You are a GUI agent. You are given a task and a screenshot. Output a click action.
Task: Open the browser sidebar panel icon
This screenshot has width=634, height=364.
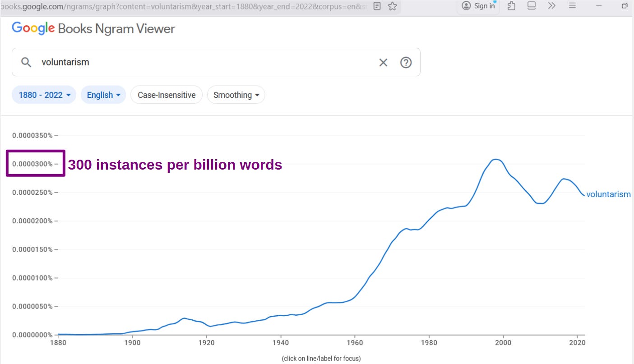(532, 6)
